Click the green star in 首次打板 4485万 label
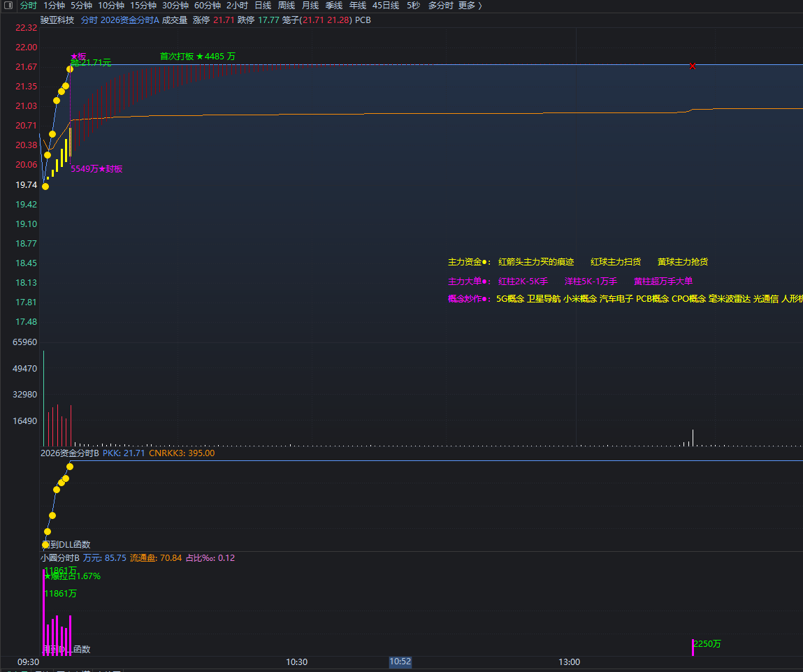This screenshot has height=672, width=803. (200, 57)
